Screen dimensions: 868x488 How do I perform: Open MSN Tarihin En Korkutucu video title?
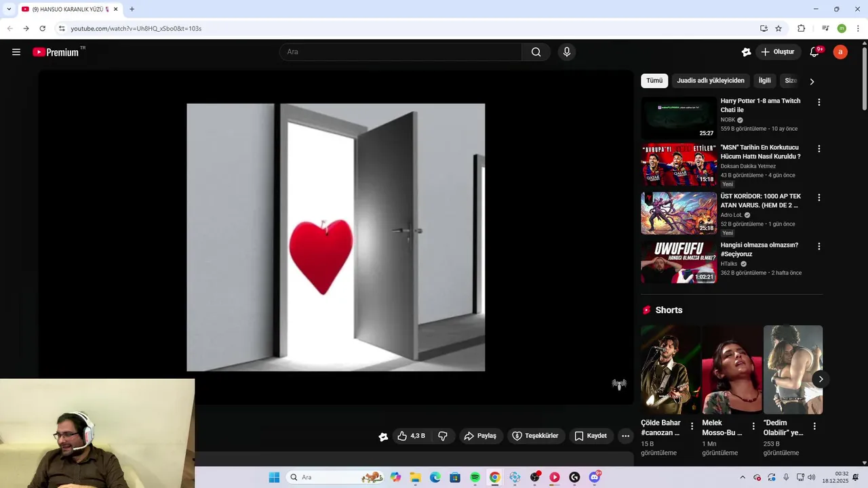(760, 152)
